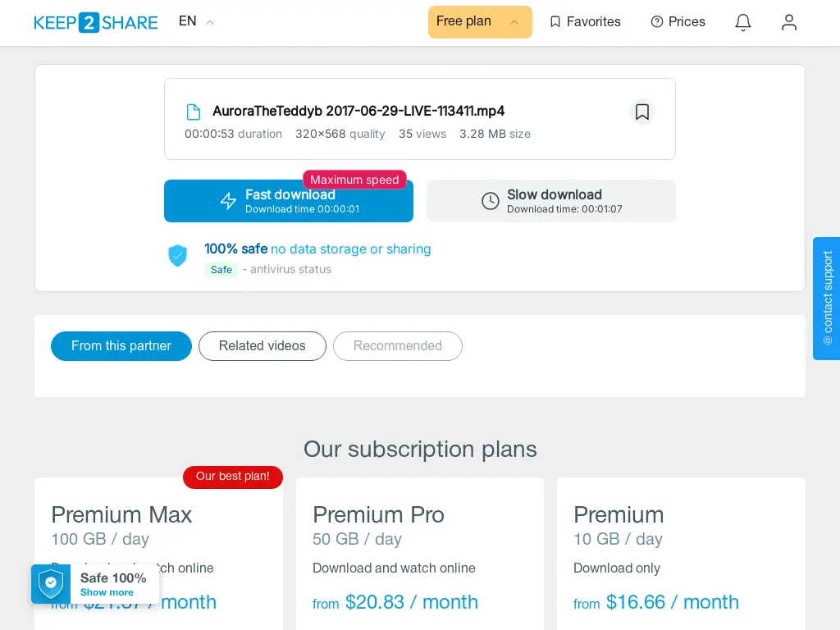
Task: Switch to Related videos tab
Action: pos(262,346)
